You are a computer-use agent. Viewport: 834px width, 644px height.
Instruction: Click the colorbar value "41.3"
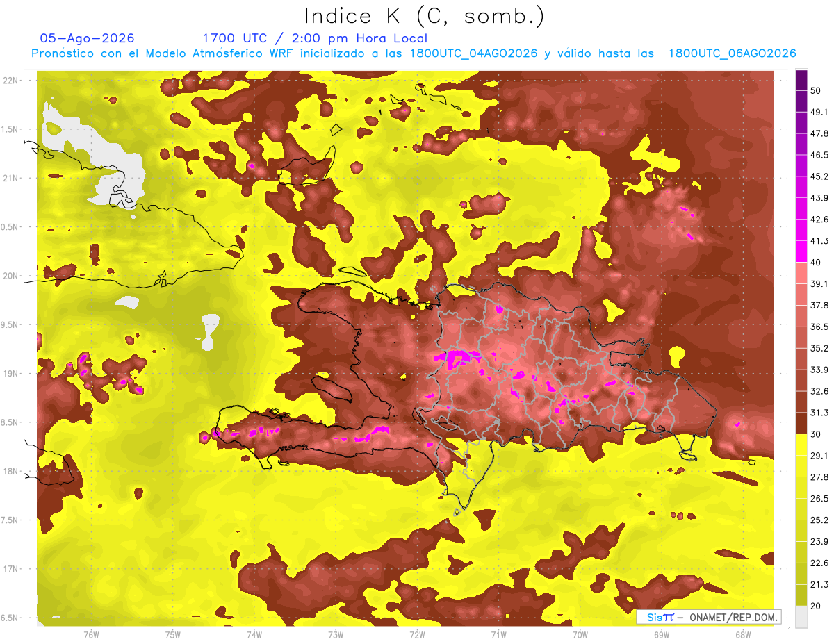click(x=819, y=240)
